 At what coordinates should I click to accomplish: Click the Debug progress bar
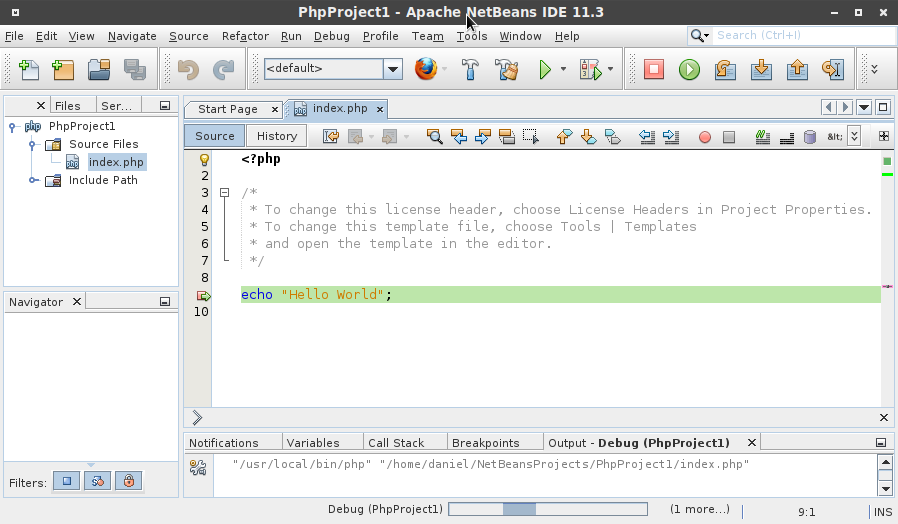548,509
